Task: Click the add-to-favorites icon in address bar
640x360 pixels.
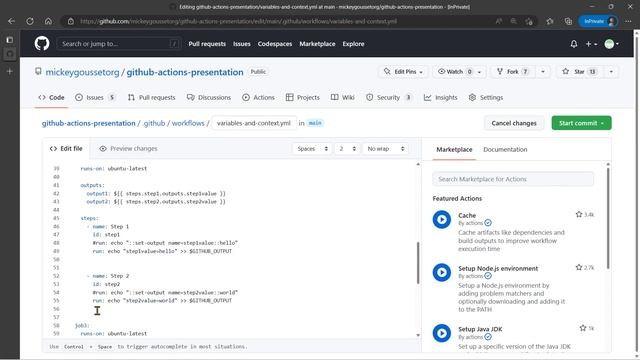Action: click(x=529, y=21)
